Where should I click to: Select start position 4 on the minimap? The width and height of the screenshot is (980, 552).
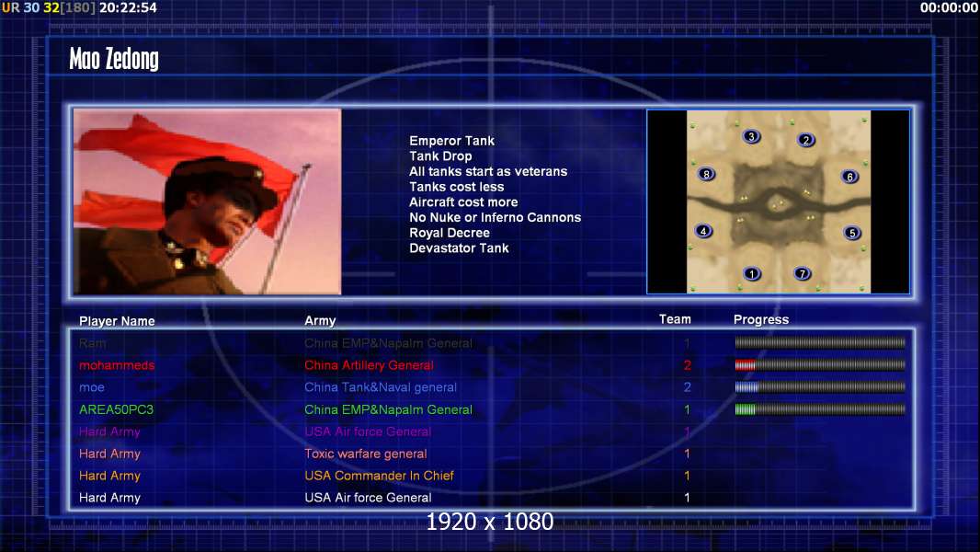(704, 231)
